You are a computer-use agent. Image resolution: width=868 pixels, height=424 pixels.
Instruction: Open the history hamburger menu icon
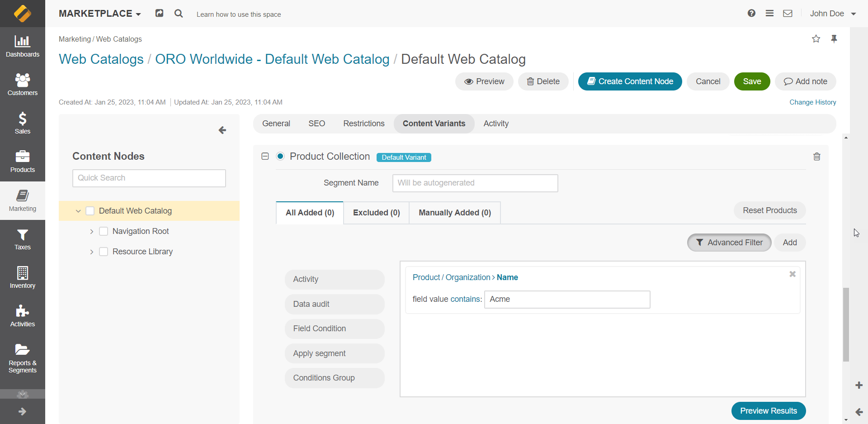(x=769, y=13)
